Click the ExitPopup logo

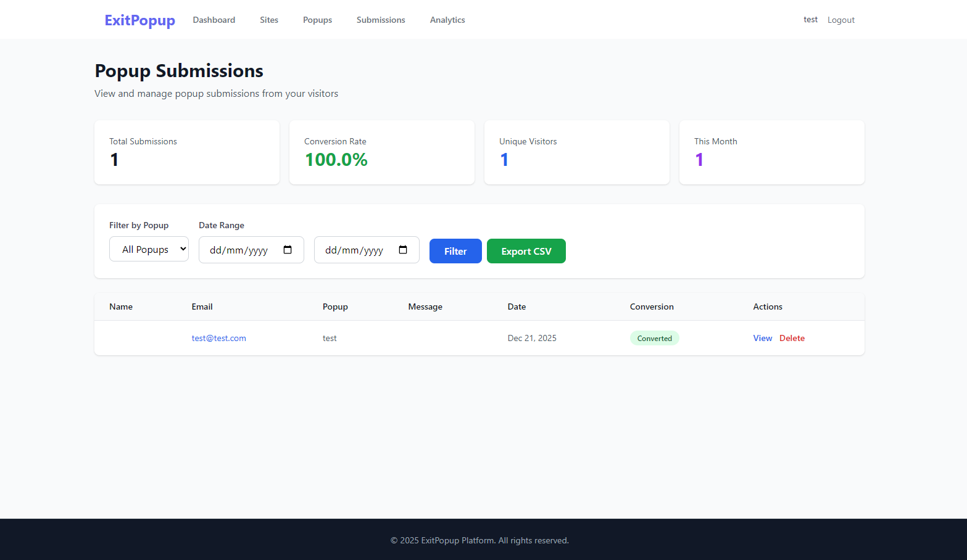[x=139, y=20]
